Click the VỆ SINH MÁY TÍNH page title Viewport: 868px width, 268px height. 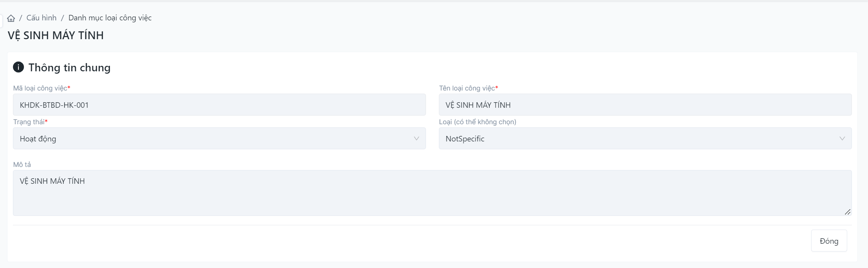point(56,36)
